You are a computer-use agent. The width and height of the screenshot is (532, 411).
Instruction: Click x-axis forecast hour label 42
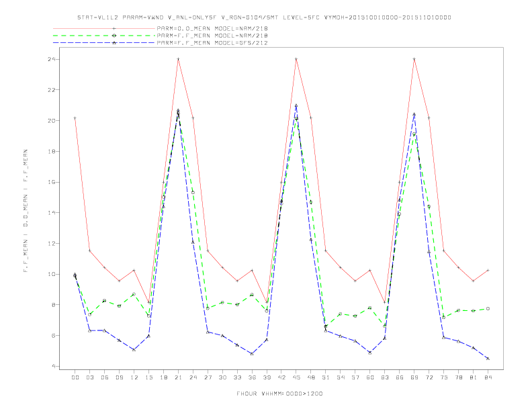click(x=281, y=377)
